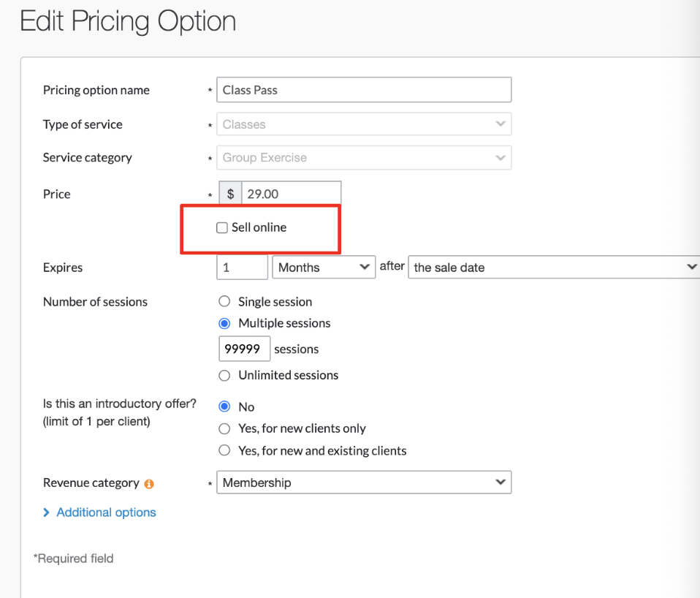Select No for introductory offer
The image size is (700, 598).
(225, 407)
